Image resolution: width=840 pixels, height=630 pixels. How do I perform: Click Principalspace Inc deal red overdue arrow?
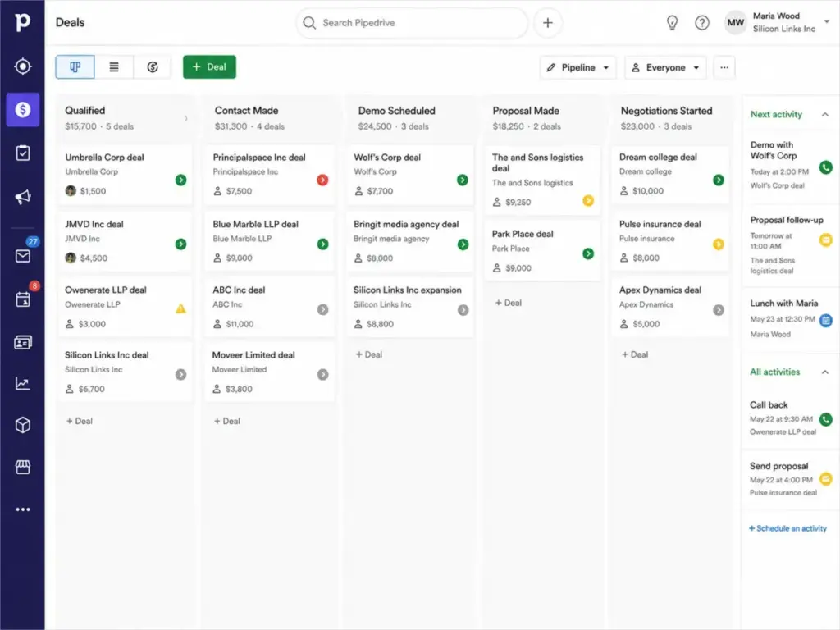click(x=322, y=180)
